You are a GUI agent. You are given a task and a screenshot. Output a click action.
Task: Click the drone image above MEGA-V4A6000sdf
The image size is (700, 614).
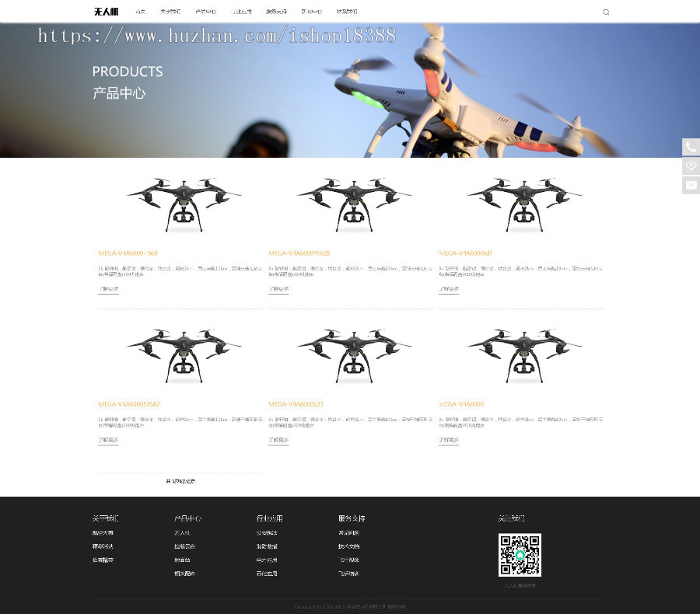pyautogui.click(x=524, y=205)
